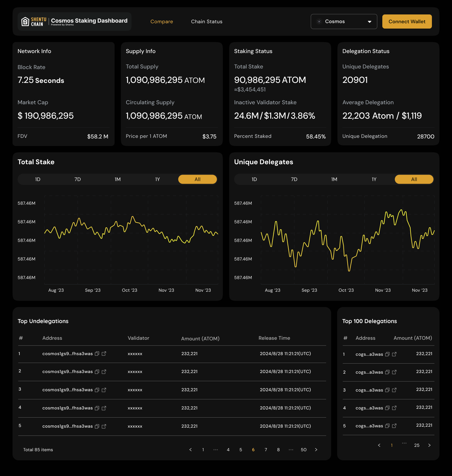452x476 pixels.
Task: Switch to Chain Status tab
Action: pyautogui.click(x=207, y=22)
